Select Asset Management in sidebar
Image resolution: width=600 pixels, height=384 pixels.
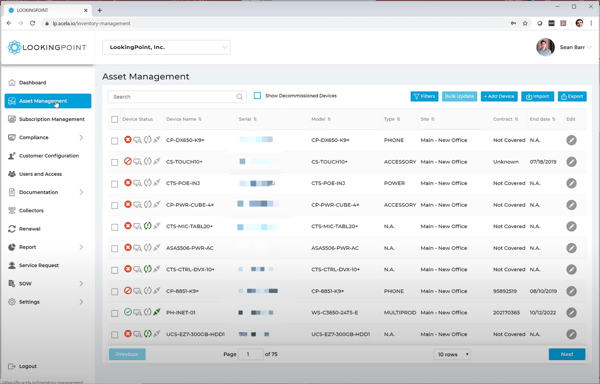tap(48, 101)
